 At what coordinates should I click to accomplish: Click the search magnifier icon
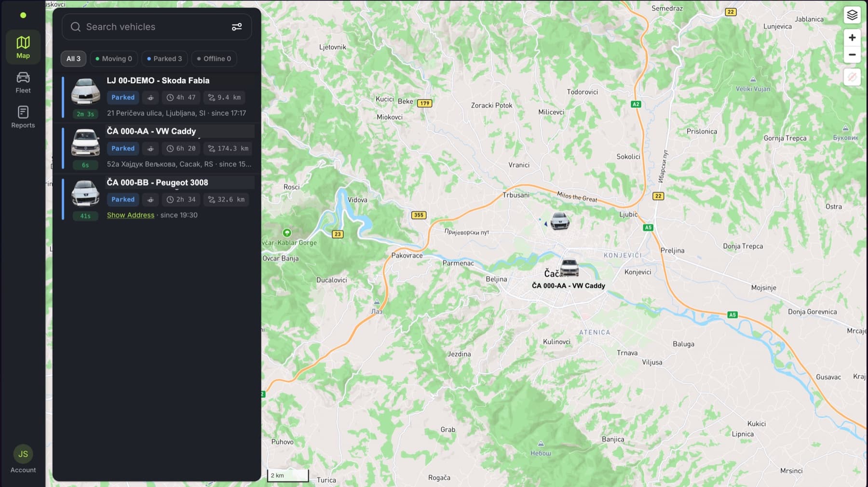pyautogui.click(x=76, y=27)
